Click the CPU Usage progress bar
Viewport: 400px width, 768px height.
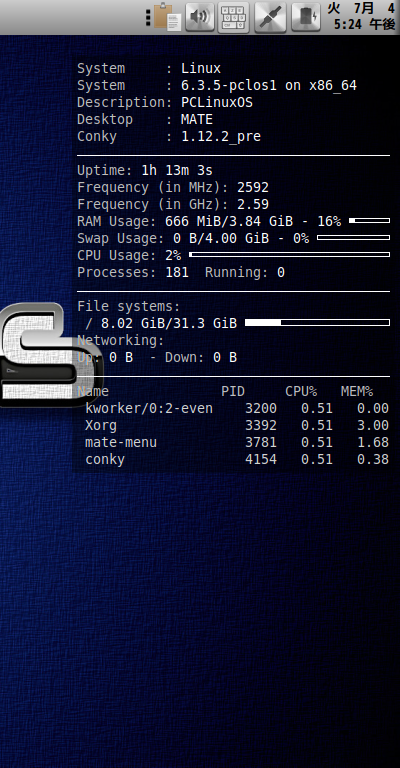[289, 255]
